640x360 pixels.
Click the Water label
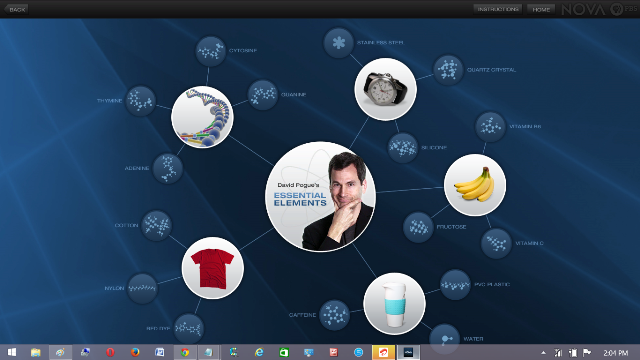(x=473, y=339)
